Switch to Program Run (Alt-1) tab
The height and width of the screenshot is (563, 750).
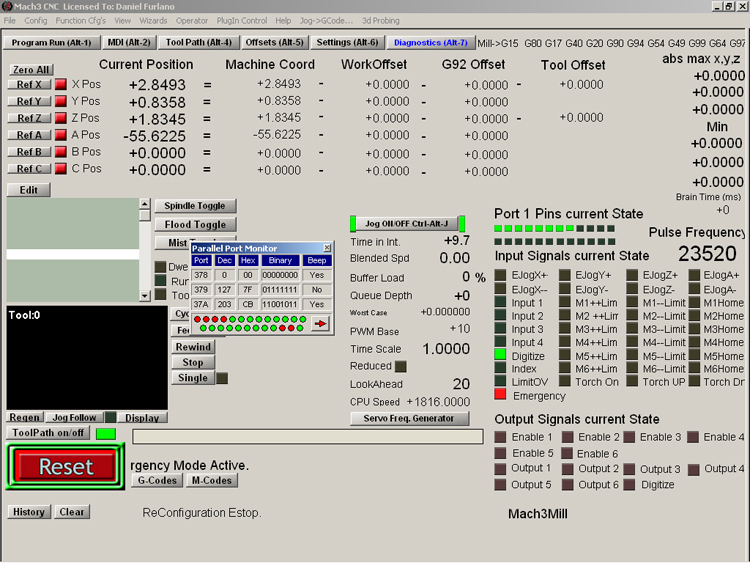pos(52,43)
